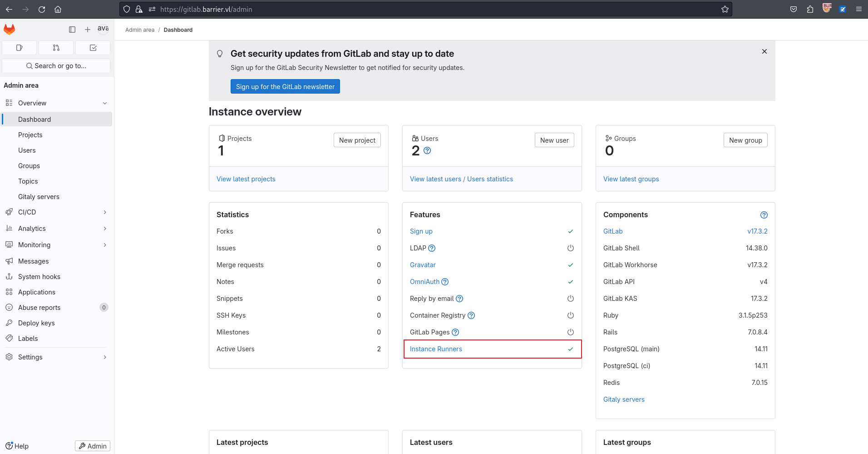Bookmark this page with star icon
868x454 pixels.
click(725, 9)
